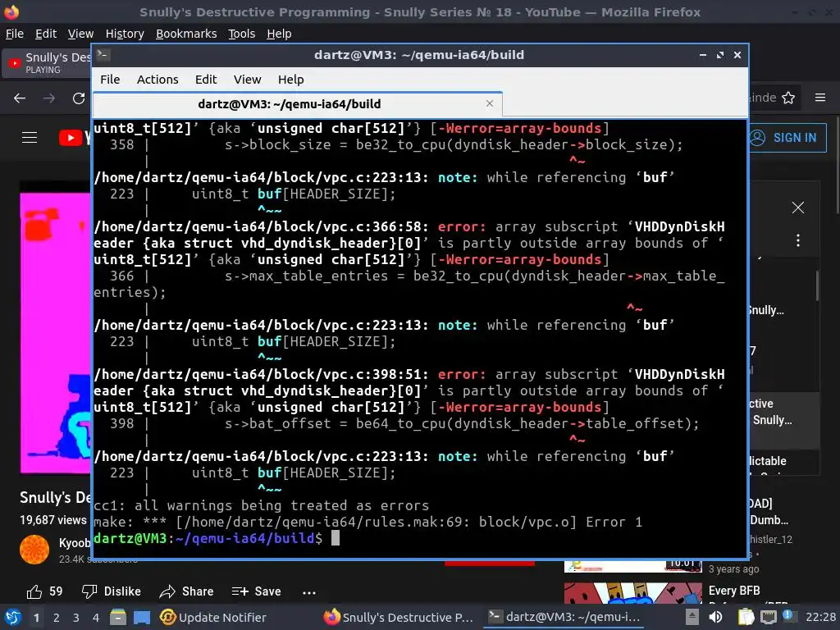The height and width of the screenshot is (630, 840).
Task: Switch to workspace 2 in the pager
Action: pos(57,618)
